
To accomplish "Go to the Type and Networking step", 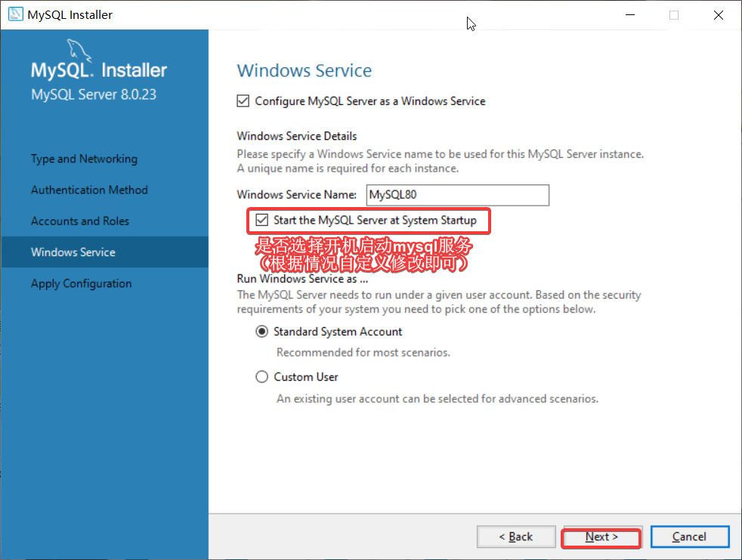I will tap(84, 159).
